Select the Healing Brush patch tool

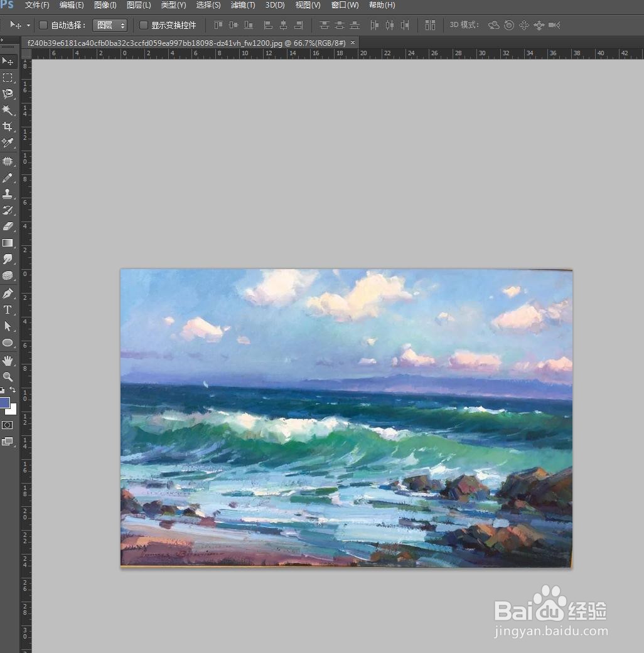coord(8,161)
